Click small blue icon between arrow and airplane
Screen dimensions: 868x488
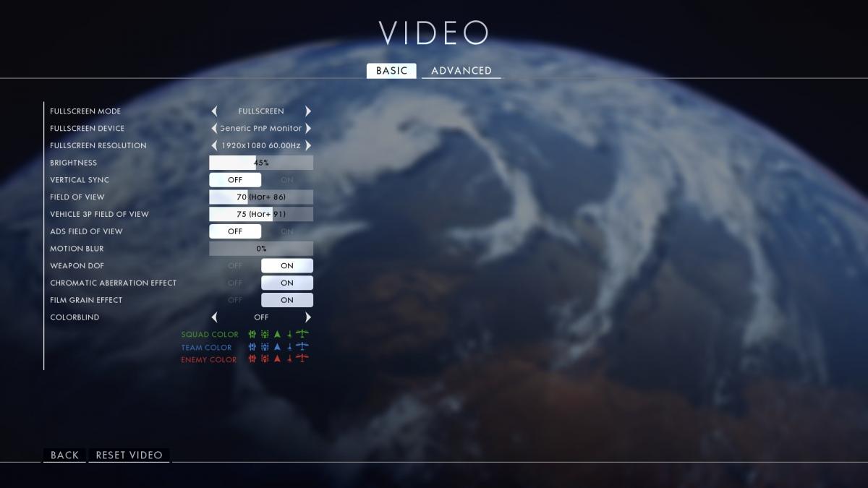click(290, 347)
